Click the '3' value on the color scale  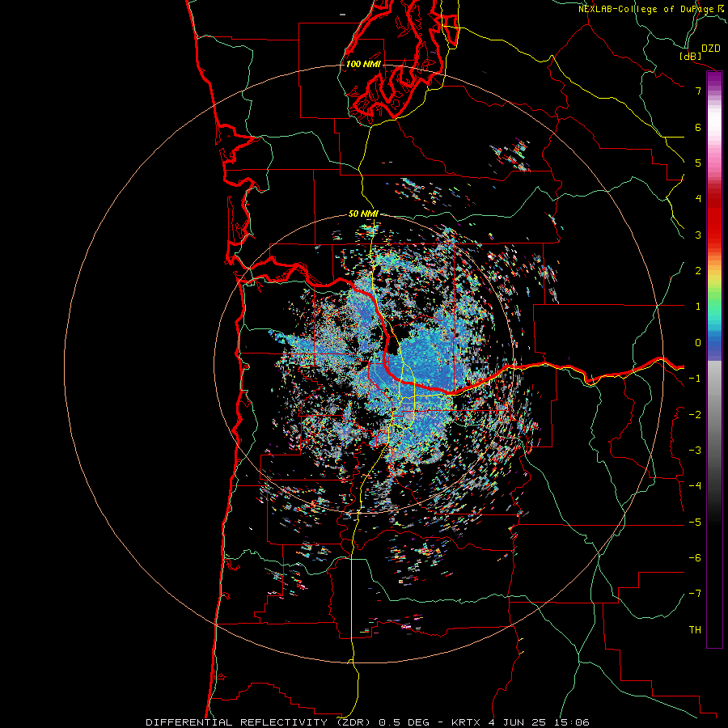coord(698,235)
